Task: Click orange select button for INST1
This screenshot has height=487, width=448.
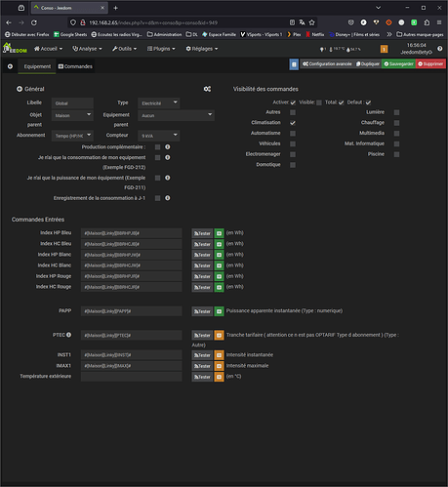Action: pos(220,355)
